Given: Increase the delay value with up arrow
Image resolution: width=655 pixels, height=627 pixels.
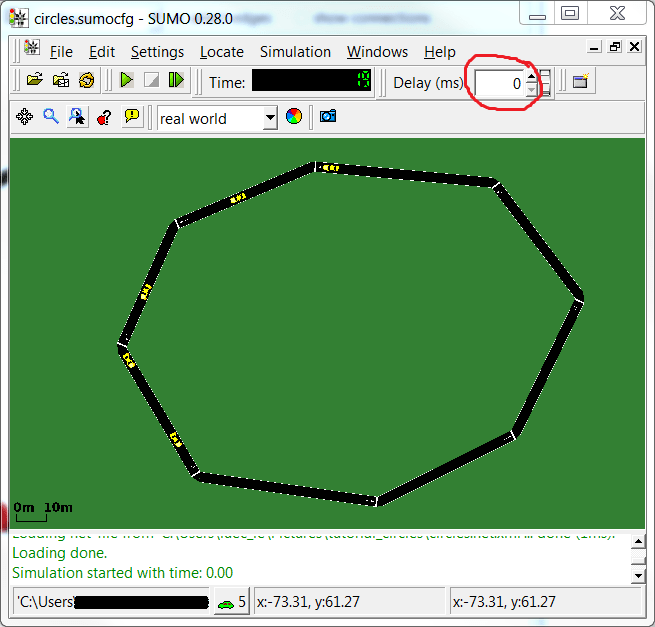Looking at the screenshot, I should pos(531,76).
